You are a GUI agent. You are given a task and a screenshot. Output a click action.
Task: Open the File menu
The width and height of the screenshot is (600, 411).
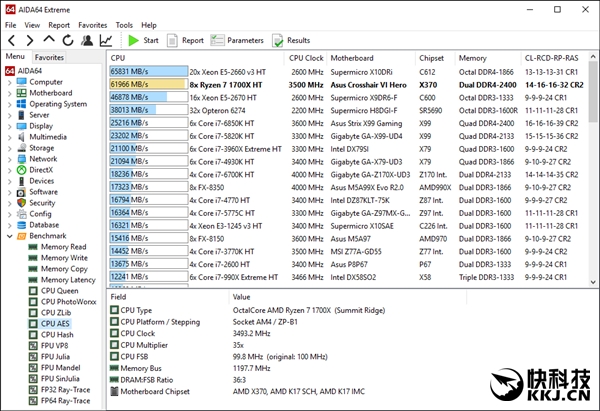[10, 25]
